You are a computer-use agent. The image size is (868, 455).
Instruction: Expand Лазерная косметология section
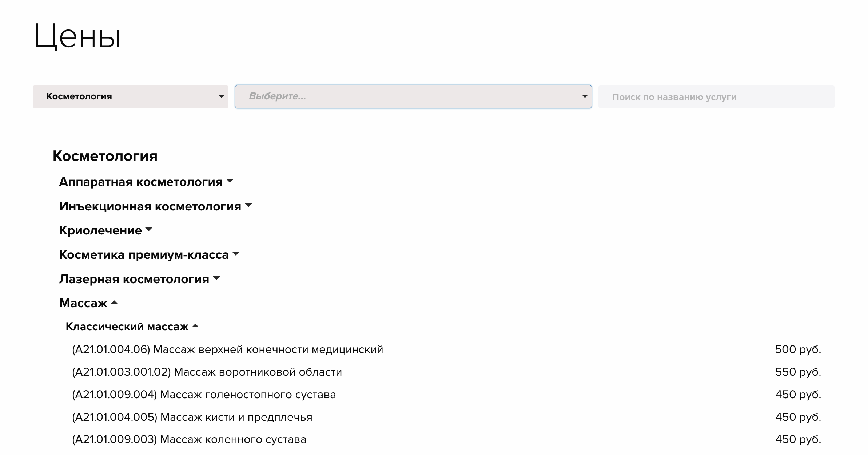click(x=134, y=279)
